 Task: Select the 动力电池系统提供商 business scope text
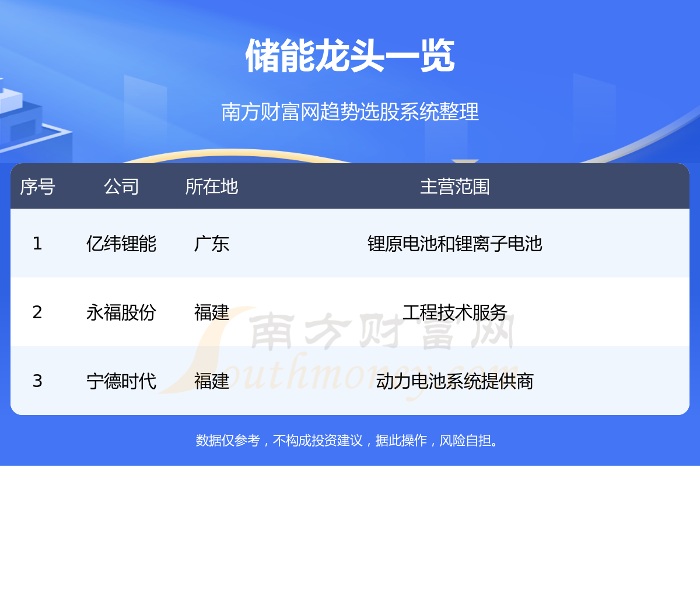(454, 381)
